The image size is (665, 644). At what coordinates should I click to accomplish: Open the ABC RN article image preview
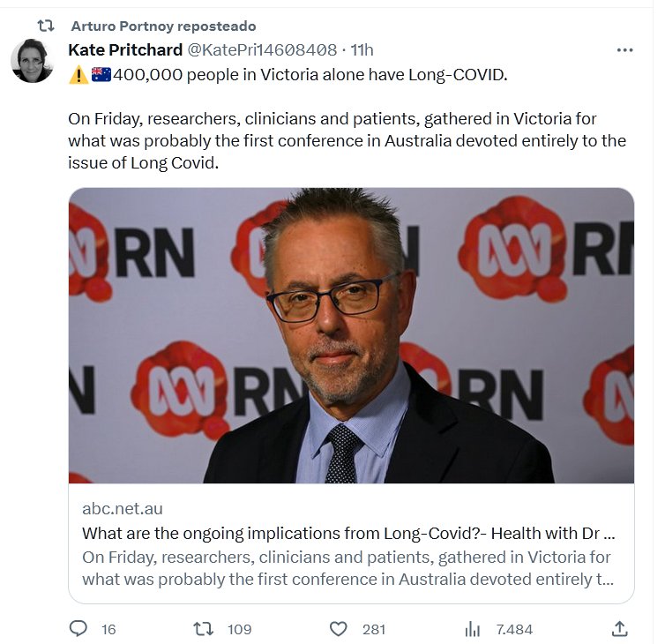pos(351,335)
